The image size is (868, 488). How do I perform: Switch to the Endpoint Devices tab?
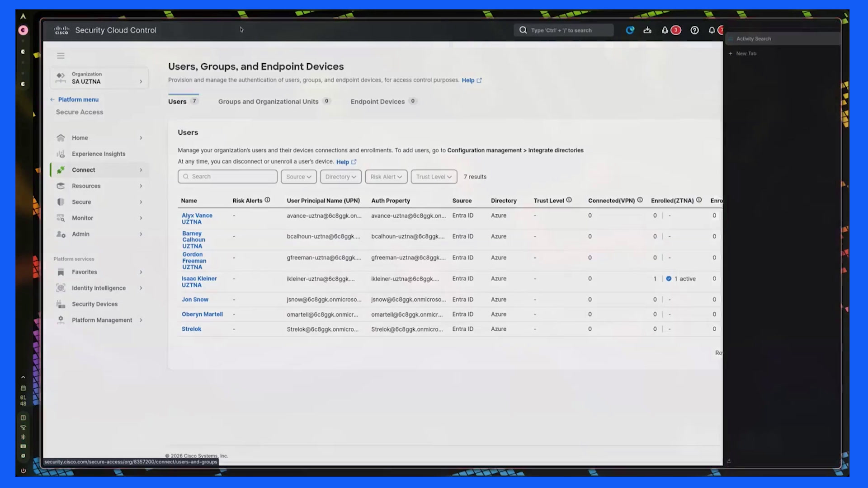(x=383, y=101)
